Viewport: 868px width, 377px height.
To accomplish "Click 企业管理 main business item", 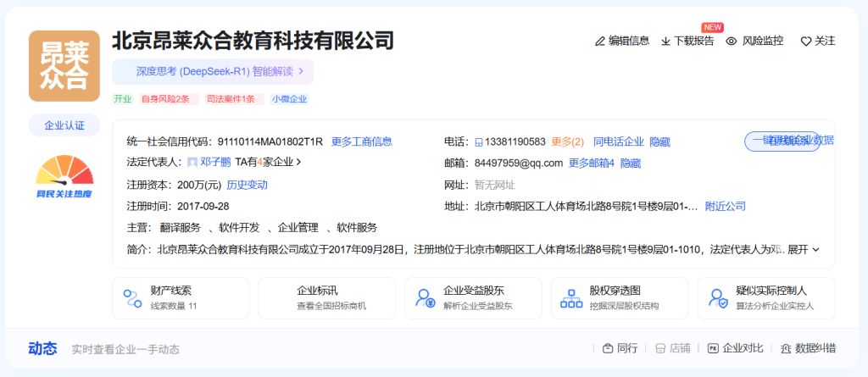I will 298,228.
